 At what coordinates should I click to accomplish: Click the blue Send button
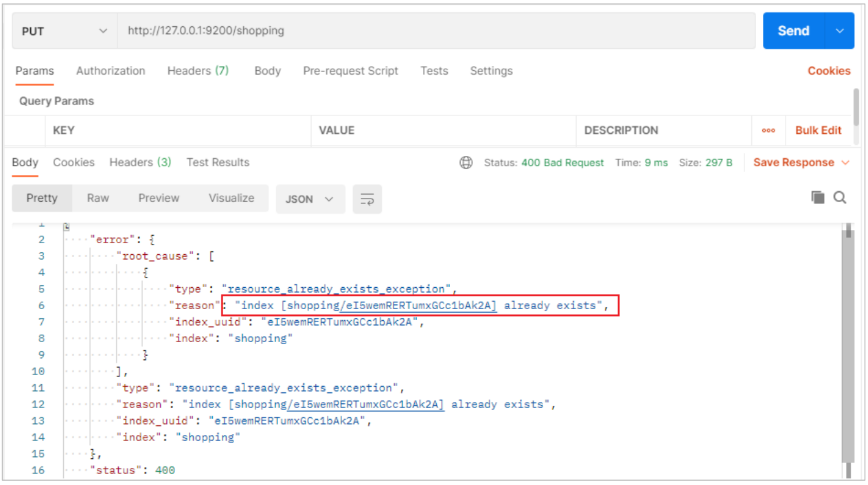click(x=793, y=31)
